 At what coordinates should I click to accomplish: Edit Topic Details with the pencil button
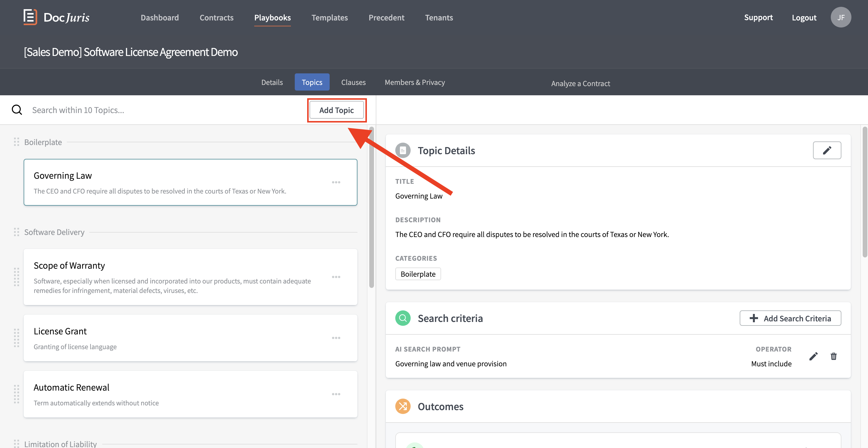827,150
